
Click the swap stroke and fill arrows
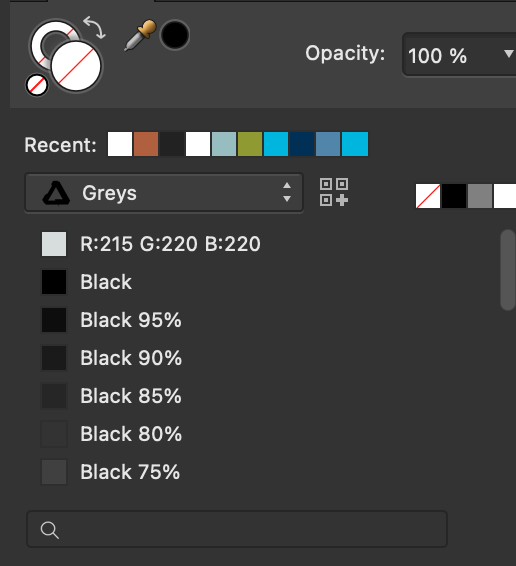click(x=95, y=27)
